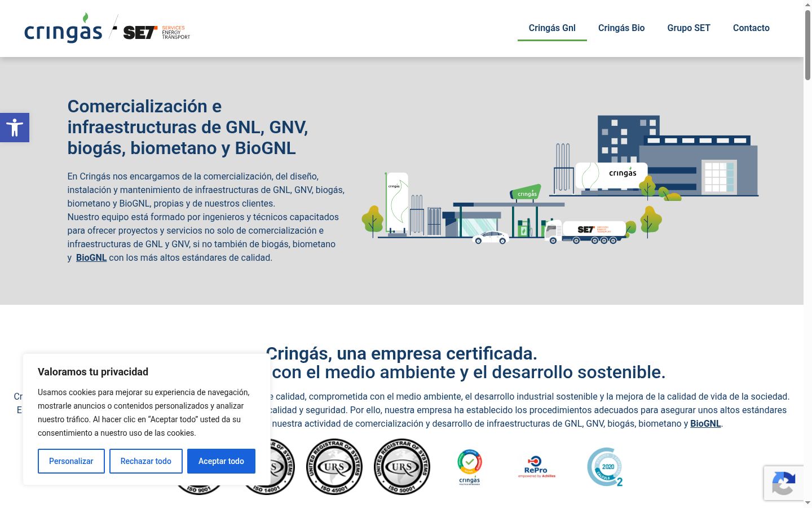Accept all cookies with Aceptar todo
The height and width of the screenshot is (508, 812).
(x=221, y=461)
